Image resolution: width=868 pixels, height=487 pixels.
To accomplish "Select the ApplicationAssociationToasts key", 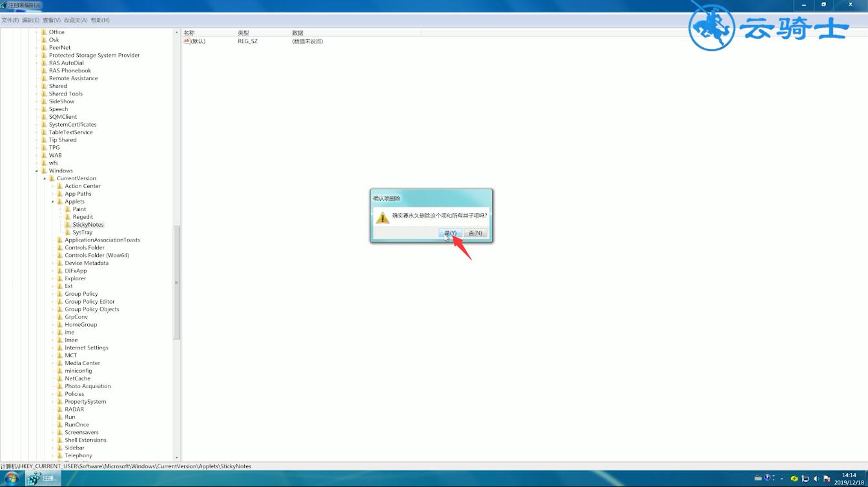I will tap(102, 240).
